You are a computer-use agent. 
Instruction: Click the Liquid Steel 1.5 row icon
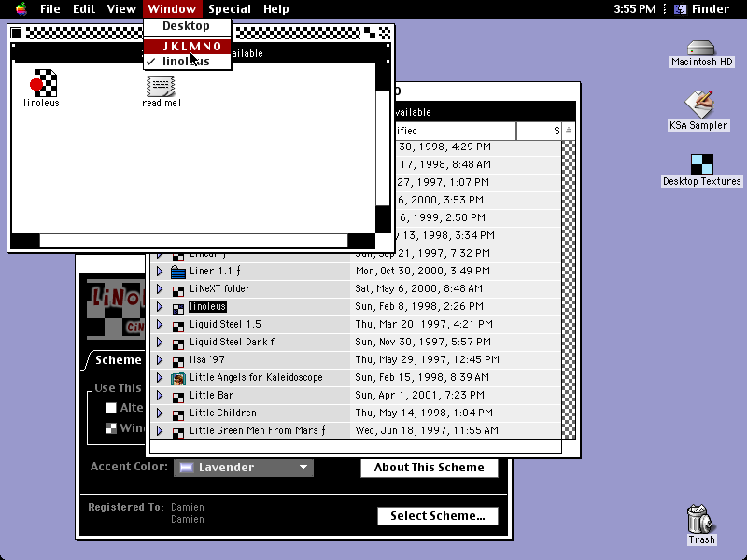tap(177, 325)
